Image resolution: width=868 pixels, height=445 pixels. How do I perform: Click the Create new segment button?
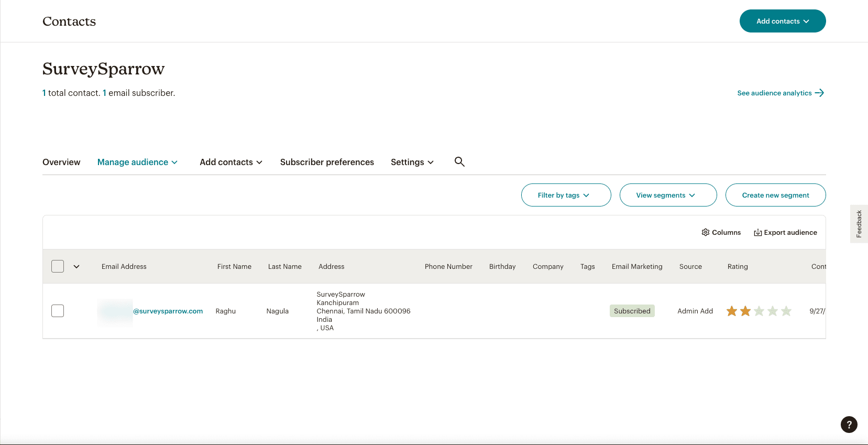775,195
